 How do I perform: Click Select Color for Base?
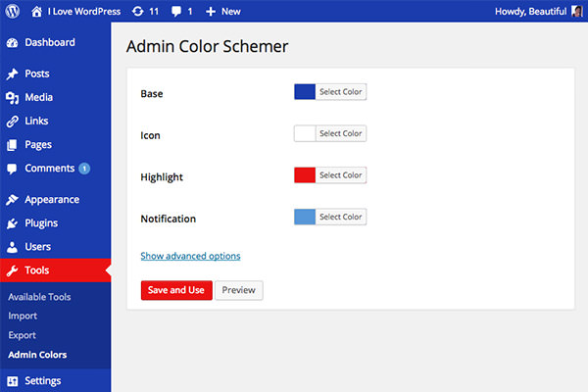(x=341, y=92)
